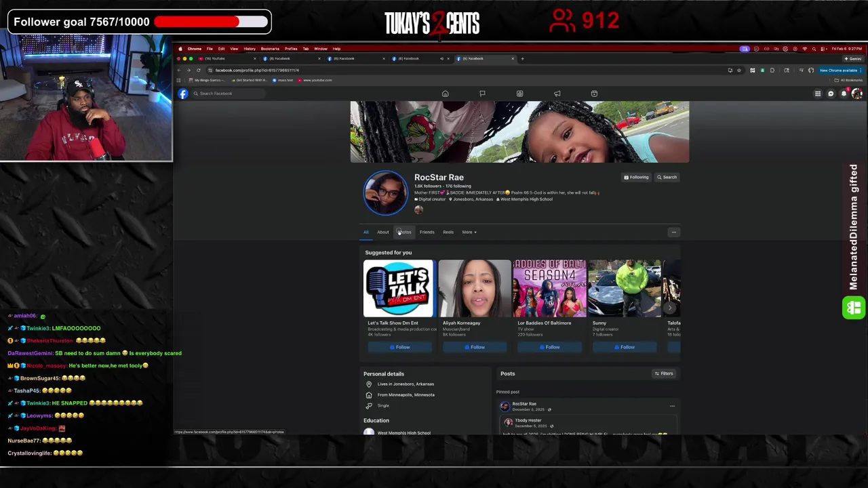Reload the page in Chrome

(x=199, y=70)
